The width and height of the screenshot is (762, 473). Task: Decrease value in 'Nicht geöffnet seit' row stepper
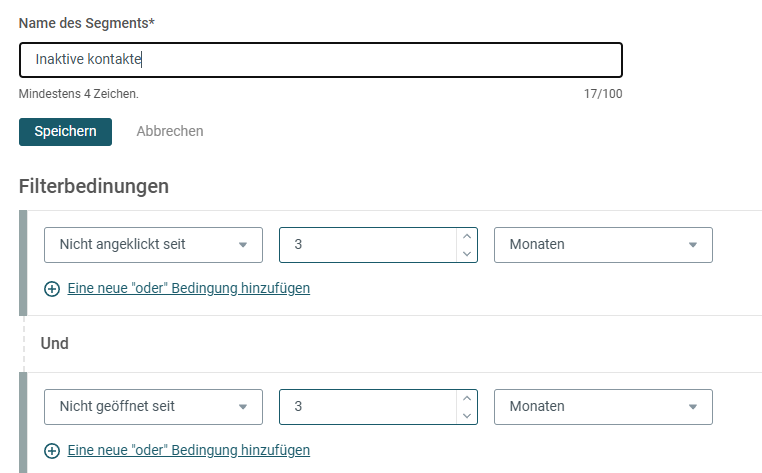(467, 416)
